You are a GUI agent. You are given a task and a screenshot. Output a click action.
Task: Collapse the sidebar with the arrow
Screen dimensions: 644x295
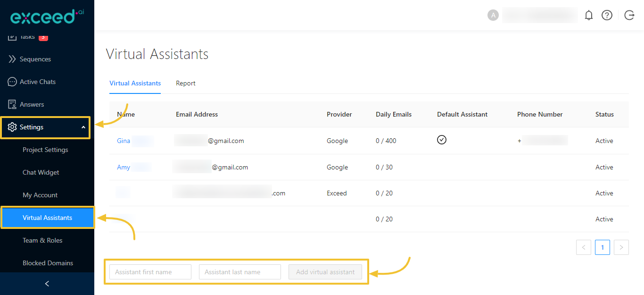pos(47,284)
